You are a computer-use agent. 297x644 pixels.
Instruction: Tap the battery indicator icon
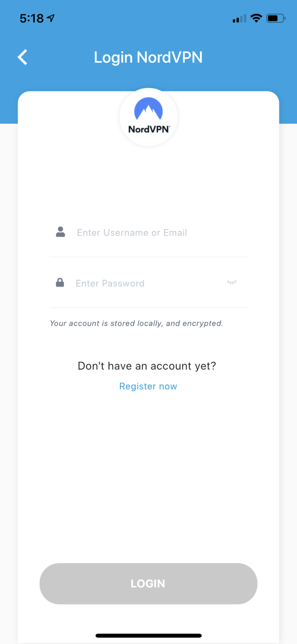pos(275,18)
